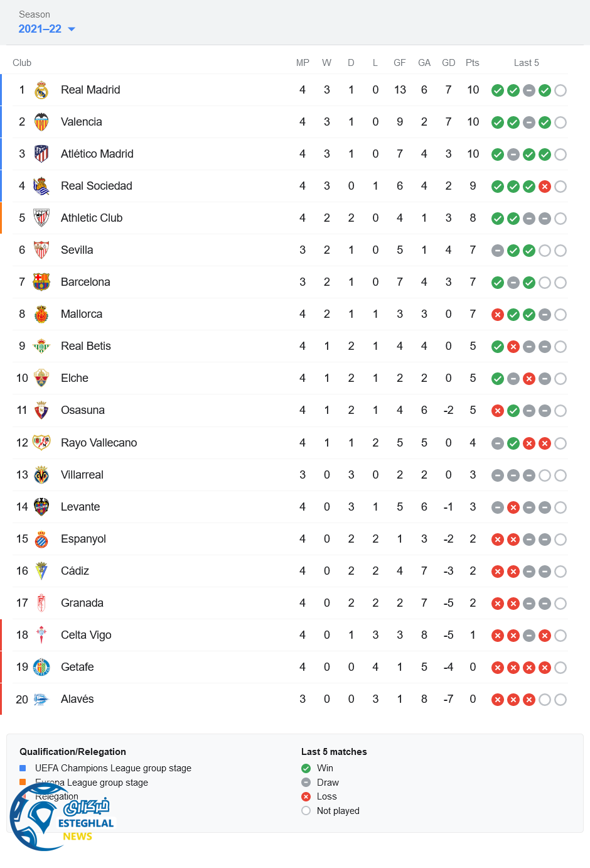Click the Atlético Madrid club crest
The width and height of the screenshot is (590, 868).
pyautogui.click(x=41, y=154)
